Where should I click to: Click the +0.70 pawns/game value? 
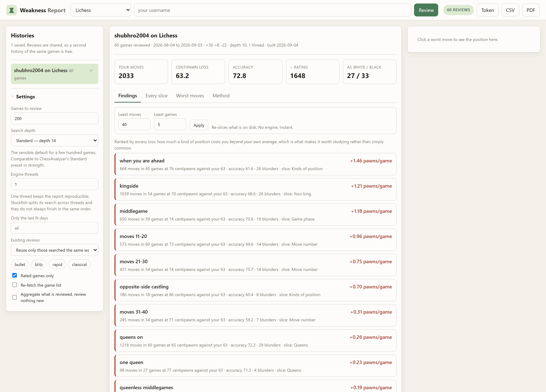click(371, 287)
